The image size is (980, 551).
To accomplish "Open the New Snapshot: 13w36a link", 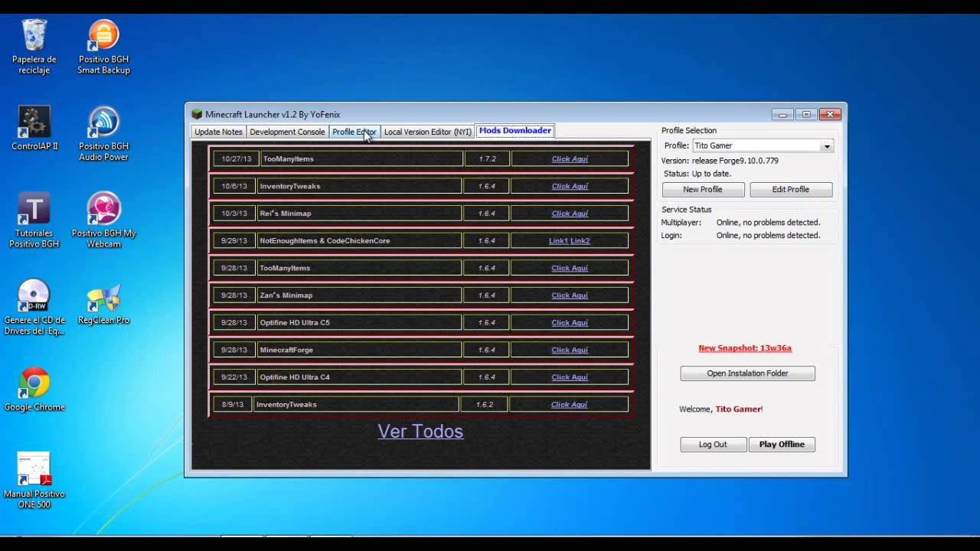I will pos(745,348).
